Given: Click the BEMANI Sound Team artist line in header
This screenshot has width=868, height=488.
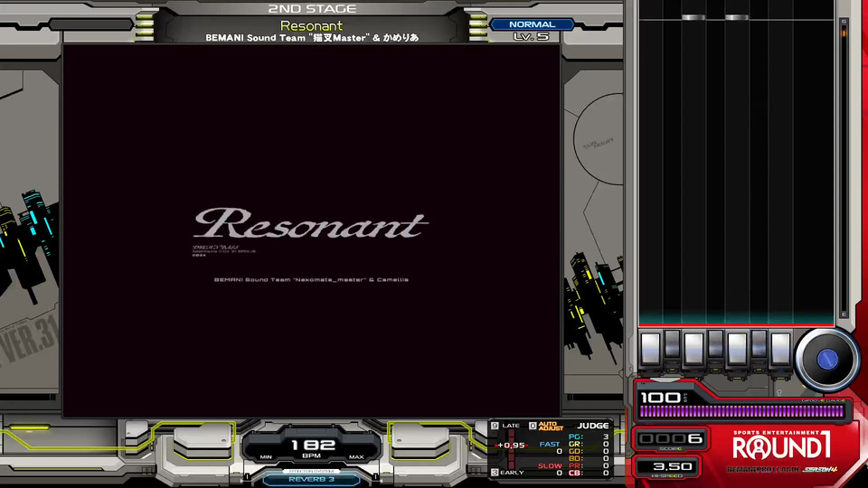Looking at the screenshot, I should (x=312, y=38).
